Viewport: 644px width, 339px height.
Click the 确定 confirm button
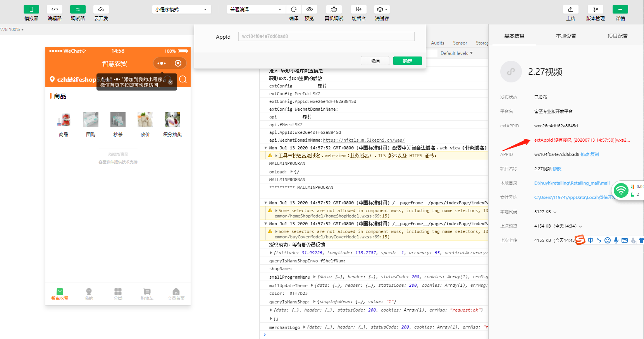coord(408,61)
